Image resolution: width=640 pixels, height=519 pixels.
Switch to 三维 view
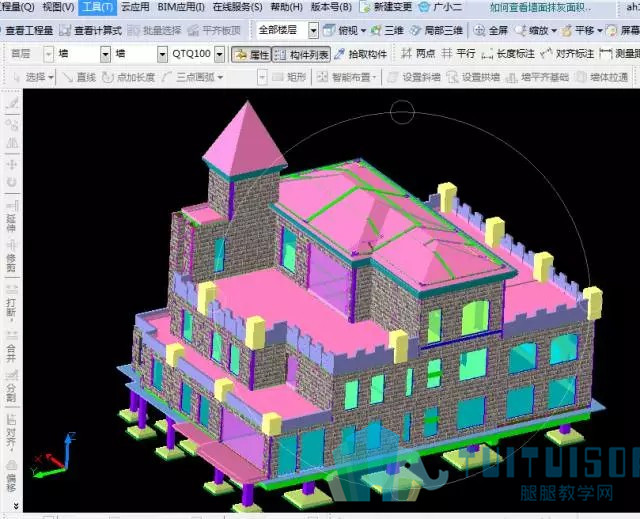pos(388,30)
